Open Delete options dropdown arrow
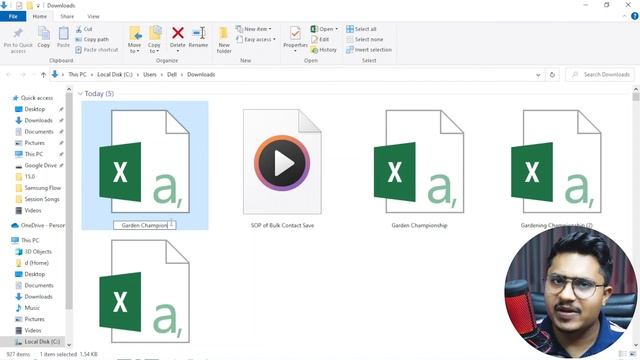Screen dimensions: 640x360 pyautogui.click(x=178, y=51)
